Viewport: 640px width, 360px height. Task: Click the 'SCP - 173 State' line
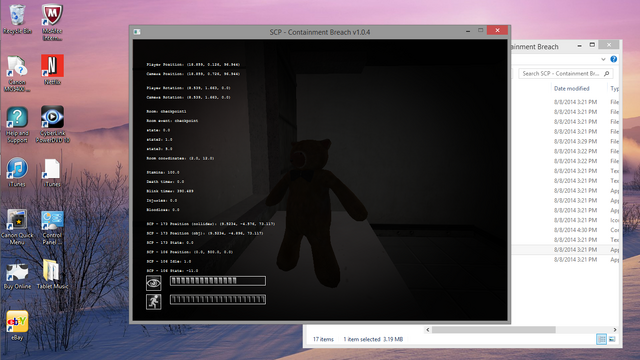pyautogui.click(x=170, y=242)
